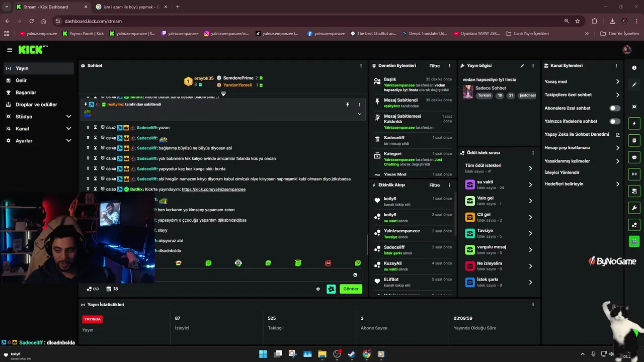The height and width of the screenshot is (362, 644).
Task: Open Filtre in Etkinlik Akışı panel
Action: 434,185
